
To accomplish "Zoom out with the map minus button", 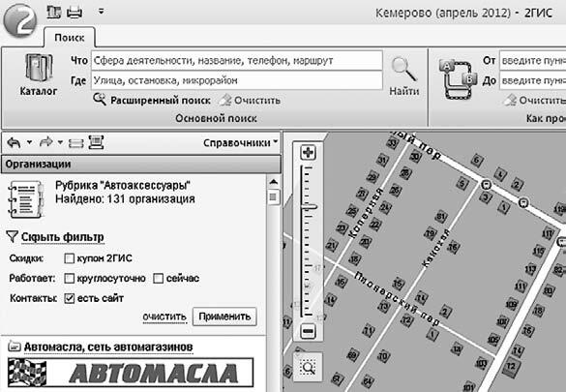I will [308, 331].
